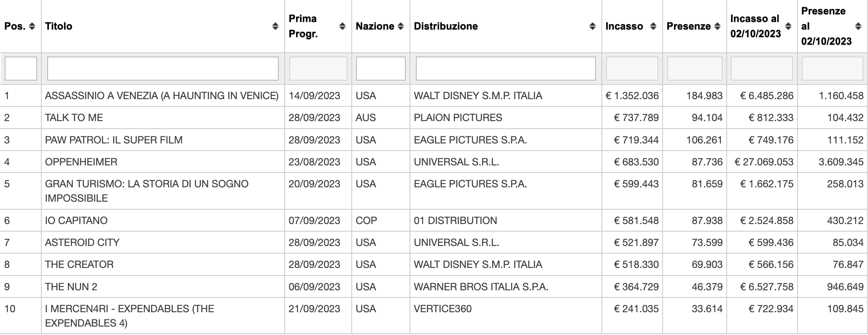The image size is (868, 335).
Task: Click the Titolo filter text box
Action: (x=163, y=68)
